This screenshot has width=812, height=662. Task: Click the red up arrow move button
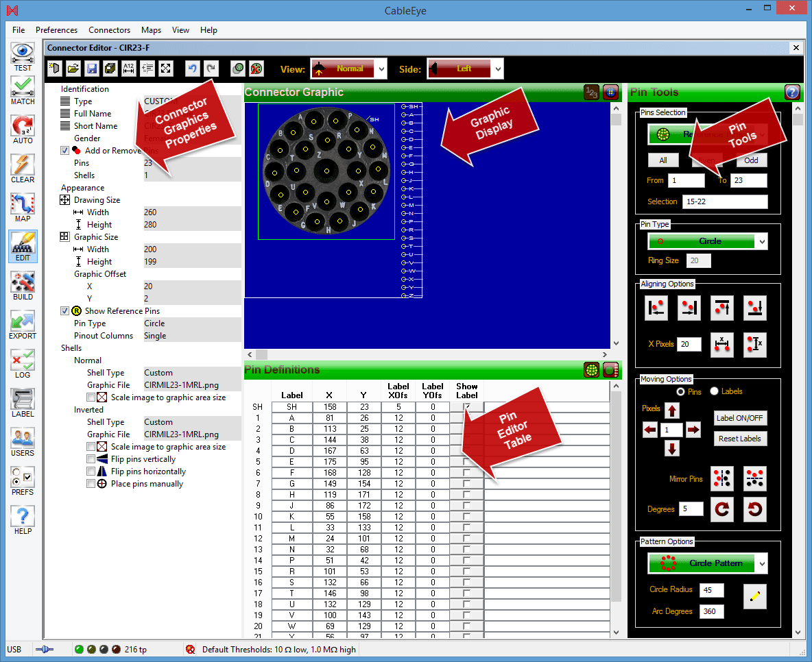tap(672, 411)
